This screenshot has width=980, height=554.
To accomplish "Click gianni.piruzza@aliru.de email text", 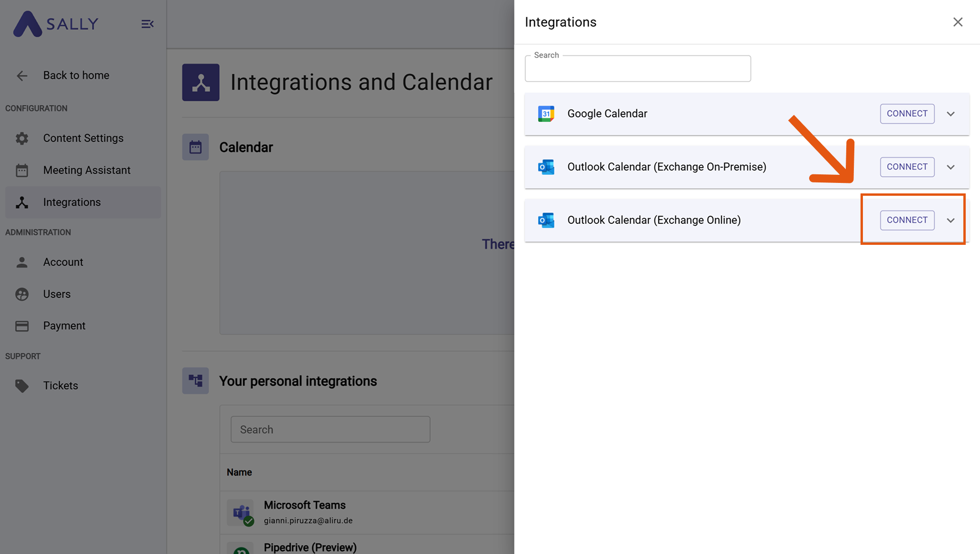I will click(x=308, y=521).
